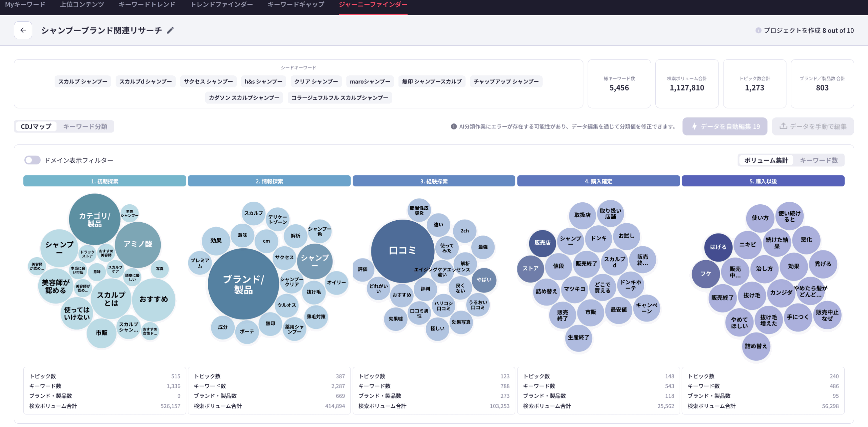Click the 5. 購入以後 stage header bar
The width and height of the screenshot is (868, 427).
point(763,181)
